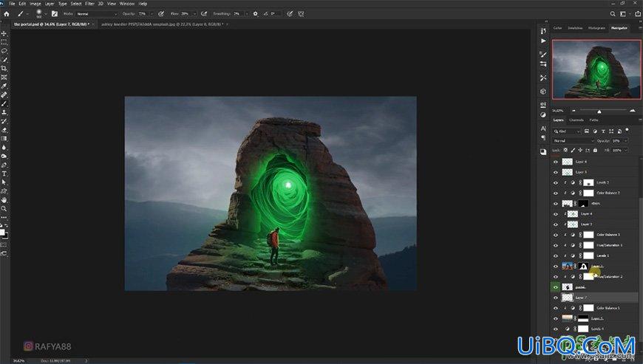The image size is (643, 364).
Task: Select the Hand tool
Action: pyautogui.click(x=4, y=200)
